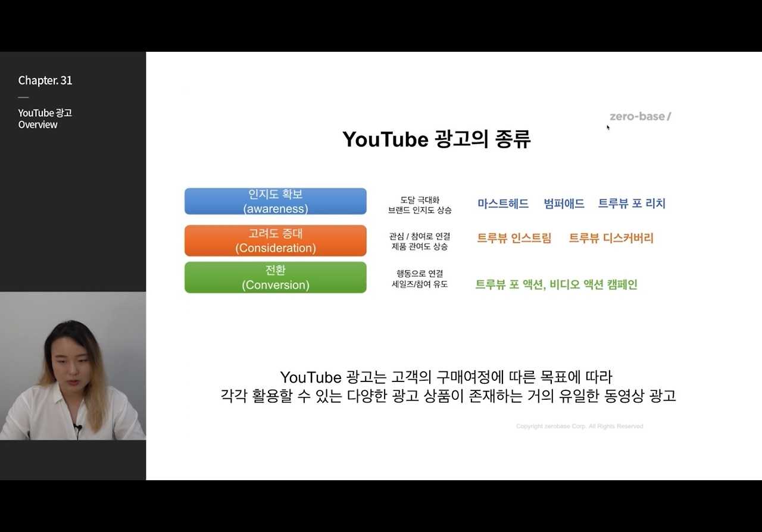
Task: Click the "범퍼애드" ad type text
Action: coord(564,204)
